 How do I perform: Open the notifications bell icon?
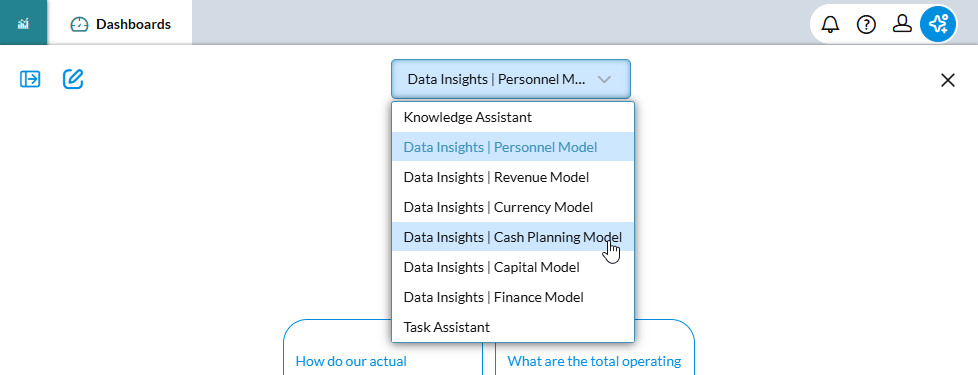(830, 24)
